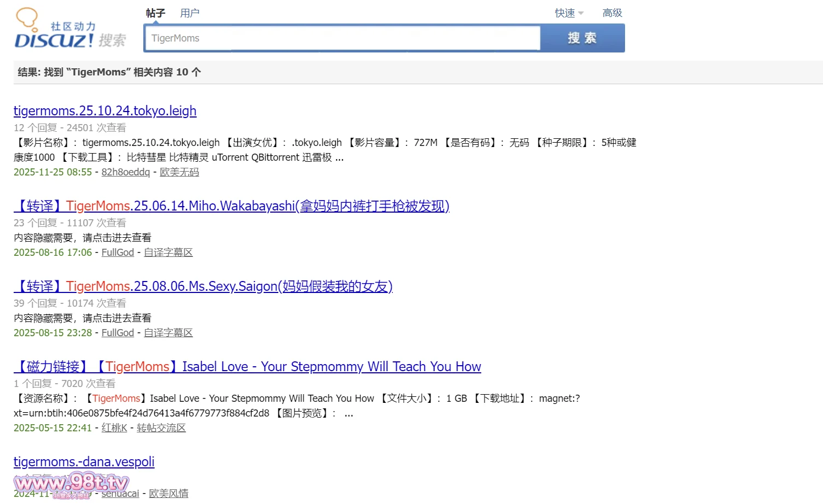Open the 【转译】 Miho.Wakabayashi result title
823x504 pixels.
click(x=231, y=206)
